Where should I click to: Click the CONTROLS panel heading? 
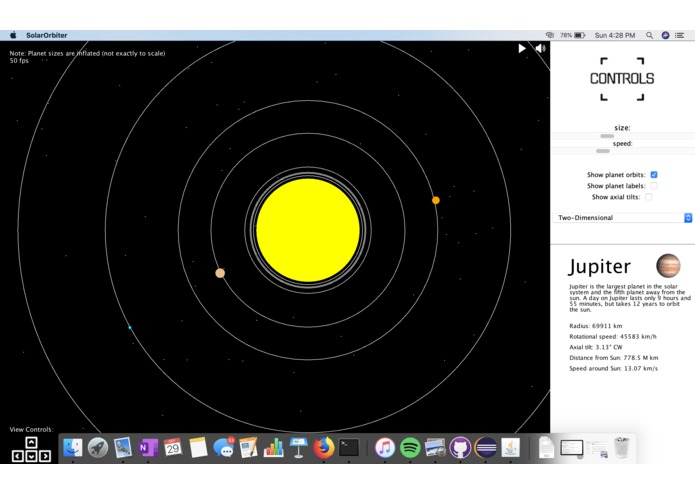[x=622, y=78]
